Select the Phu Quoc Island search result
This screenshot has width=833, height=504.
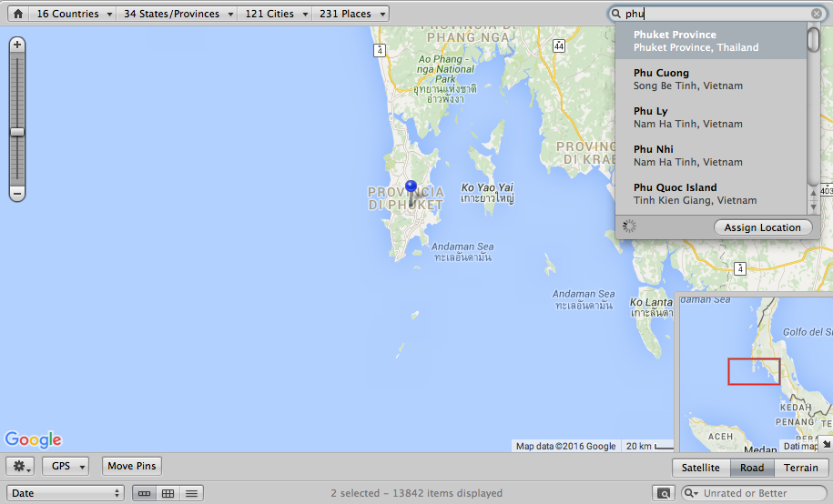coord(711,194)
